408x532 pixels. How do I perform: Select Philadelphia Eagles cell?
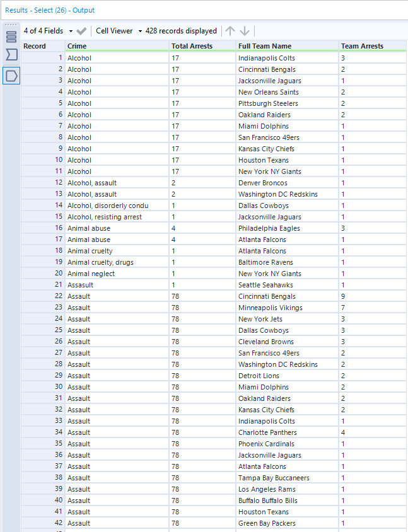tap(287, 228)
